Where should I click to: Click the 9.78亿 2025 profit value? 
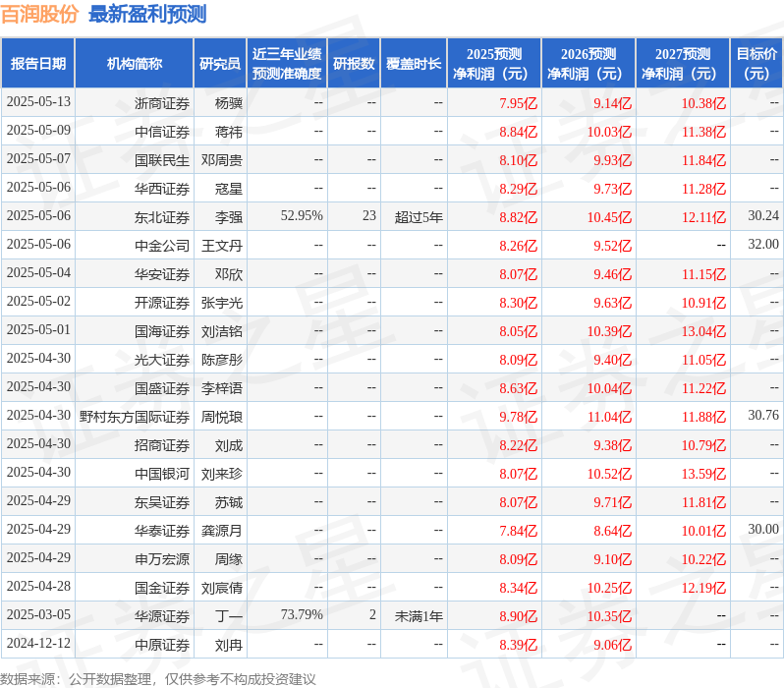point(518,418)
